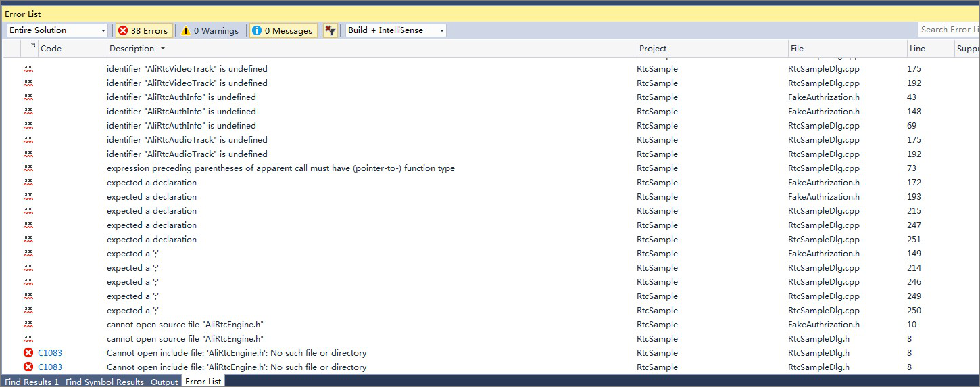Click red error icon of last C1083 row
Screen dimensions: 980x387
(x=28, y=367)
